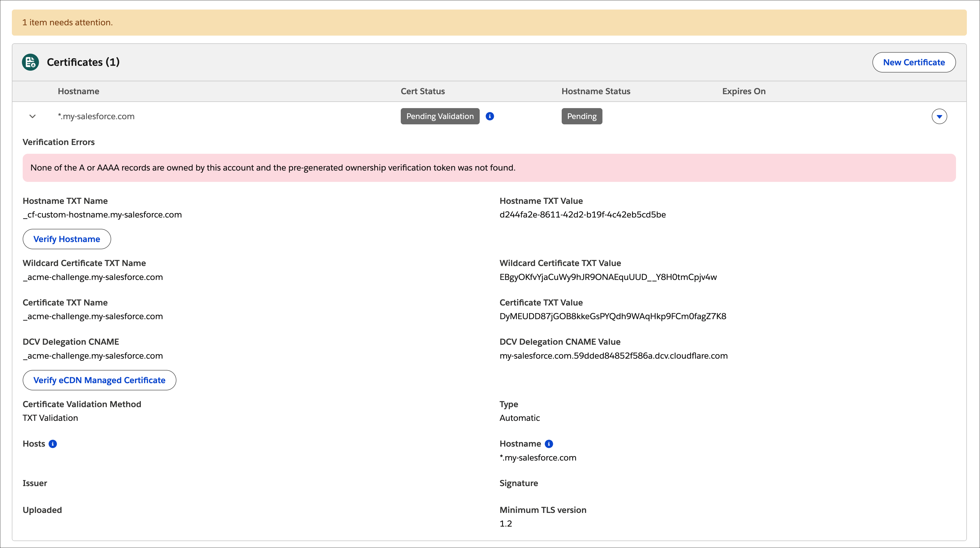Select Wildcard Certificate TXT Value EBgyOKfvYjaCuWy9hJR9ONAEquUUD__Y8H0tmCpjv4w
Screen dimensions: 980x548
pos(608,277)
